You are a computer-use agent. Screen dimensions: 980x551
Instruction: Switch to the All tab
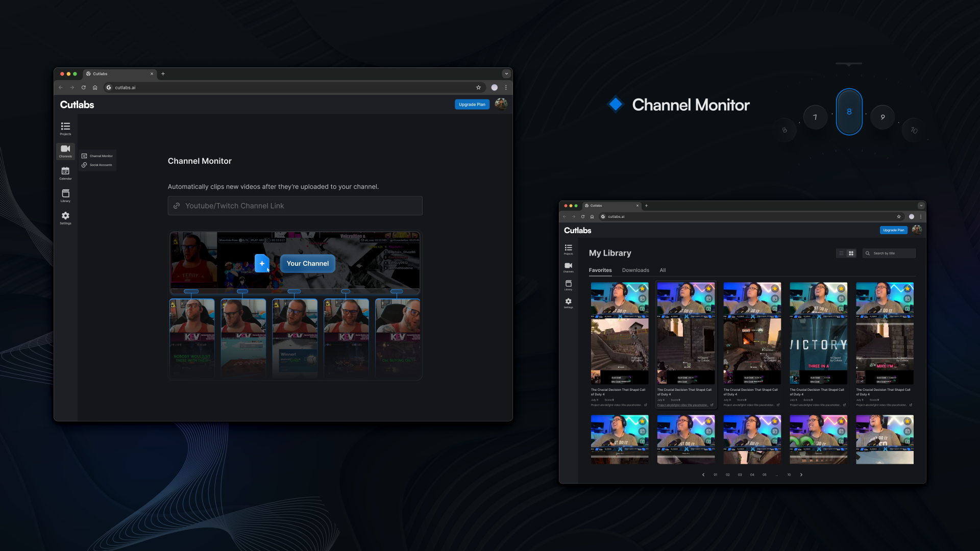(663, 270)
